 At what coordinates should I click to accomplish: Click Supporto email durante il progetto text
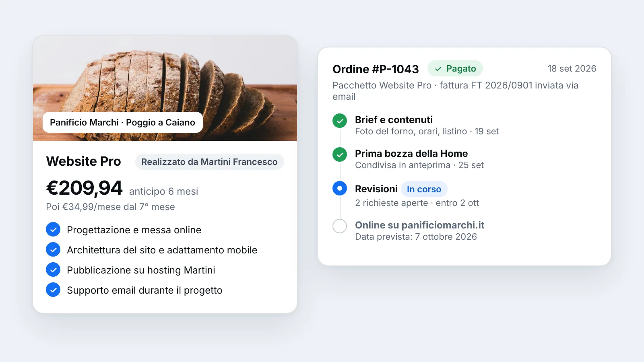click(144, 290)
